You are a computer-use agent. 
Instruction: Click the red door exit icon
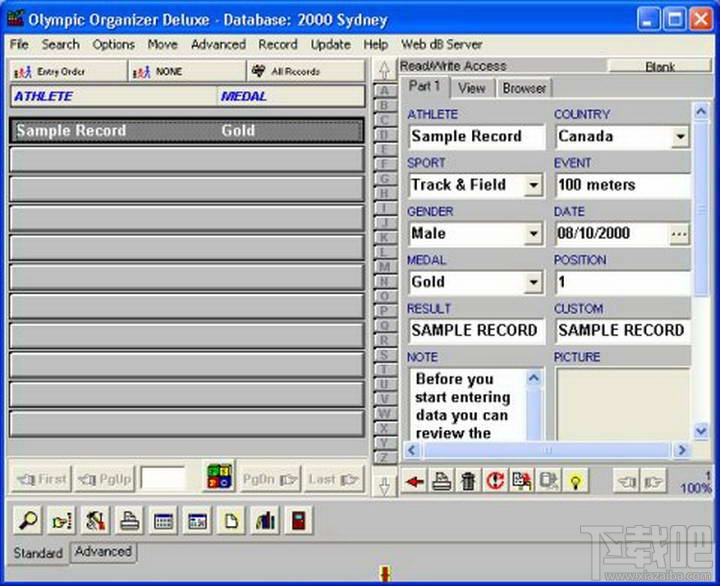click(x=298, y=520)
